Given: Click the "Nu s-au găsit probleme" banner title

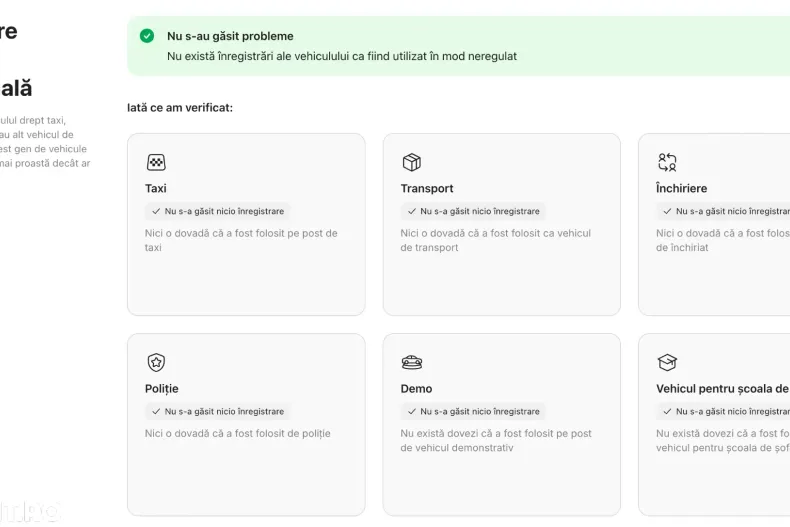Looking at the screenshot, I should pos(230,36).
